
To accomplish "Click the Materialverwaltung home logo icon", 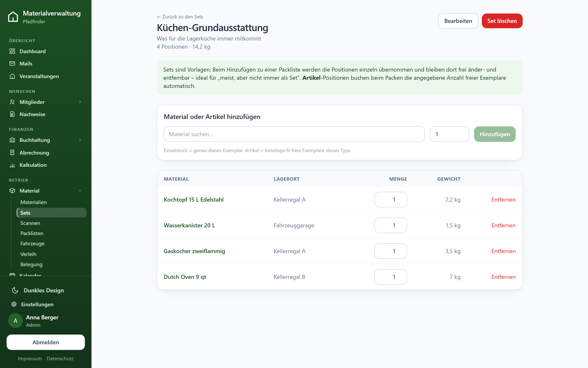I will [x=13, y=17].
